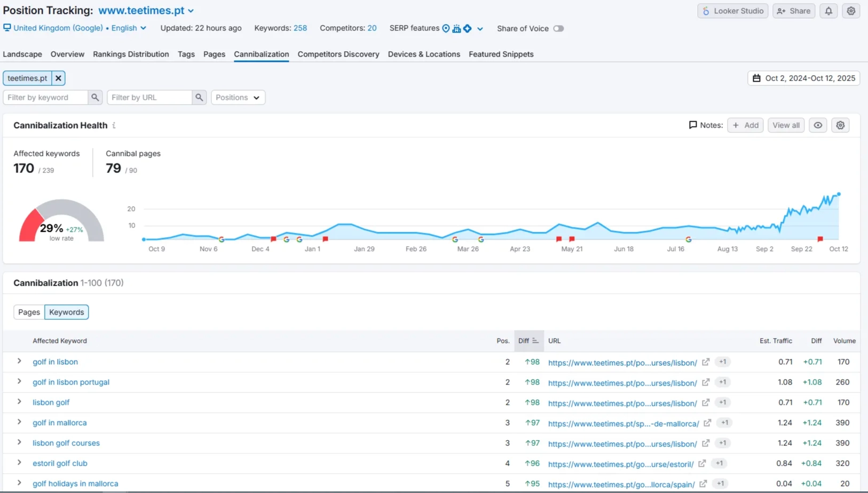Open the location pin SERP feature icon

pyautogui.click(x=446, y=28)
